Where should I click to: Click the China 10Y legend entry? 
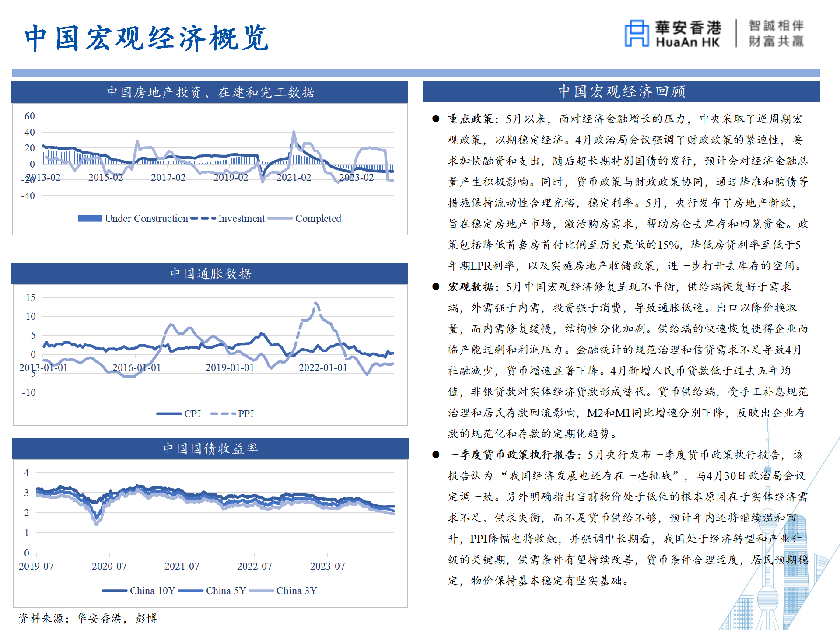[x=139, y=591]
